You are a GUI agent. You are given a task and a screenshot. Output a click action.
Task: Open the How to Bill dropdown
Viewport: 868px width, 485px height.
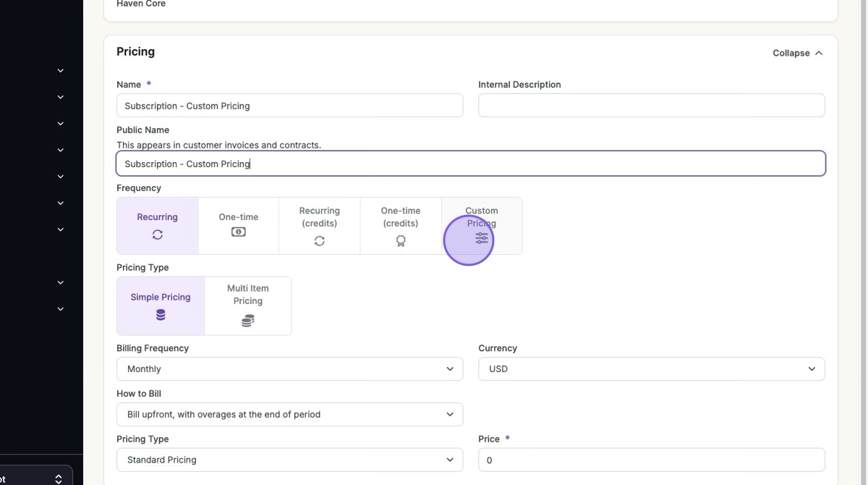[289, 415]
